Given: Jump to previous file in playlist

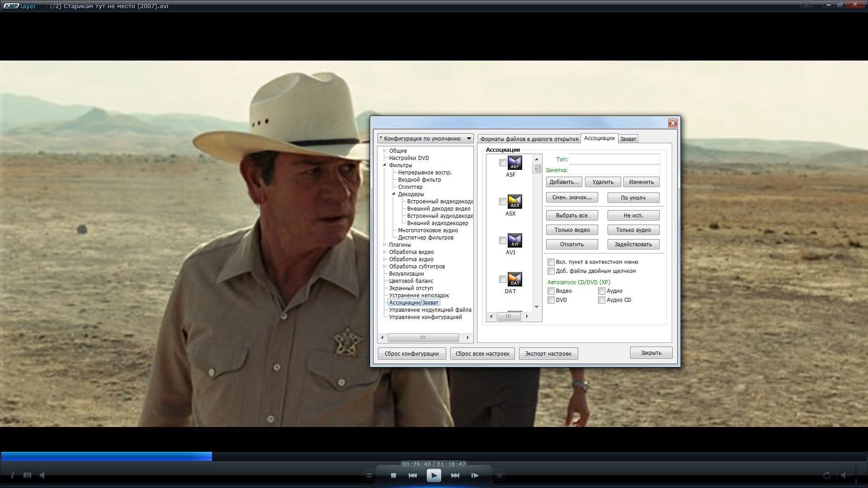Looking at the screenshot, I should coord(412,475).
